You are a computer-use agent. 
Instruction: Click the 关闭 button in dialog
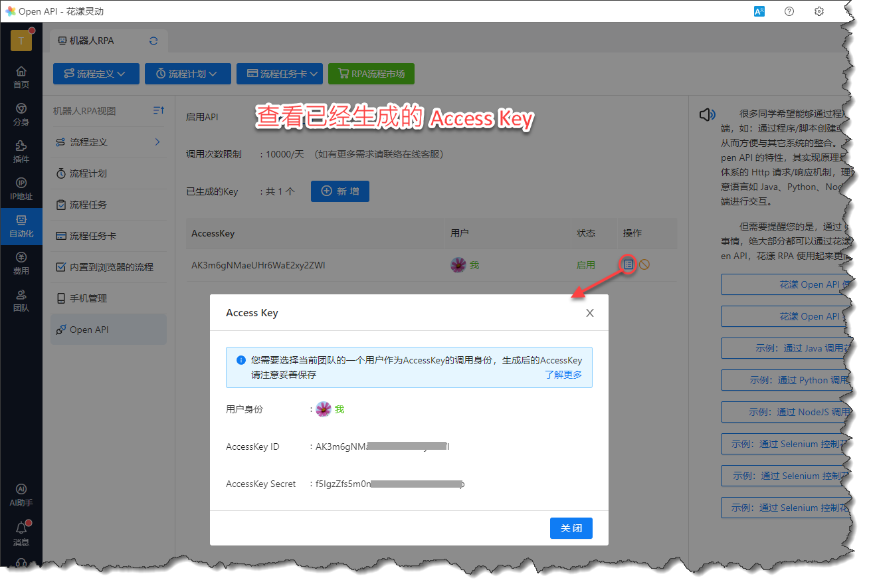tap(571, 528)
